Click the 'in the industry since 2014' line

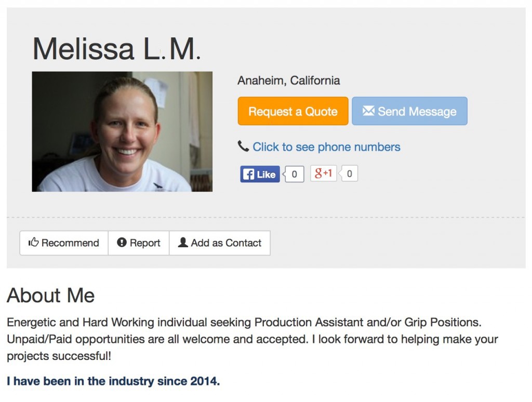(113, 381)
